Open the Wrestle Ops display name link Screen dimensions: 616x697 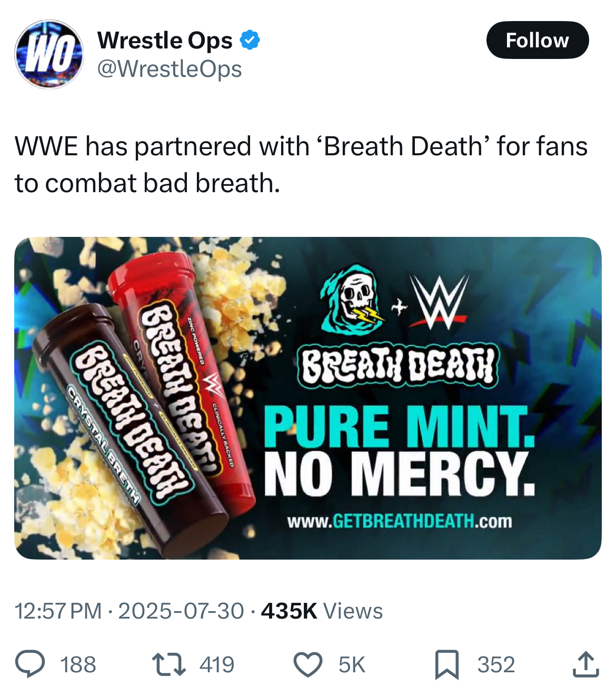[x=165, y=40]
